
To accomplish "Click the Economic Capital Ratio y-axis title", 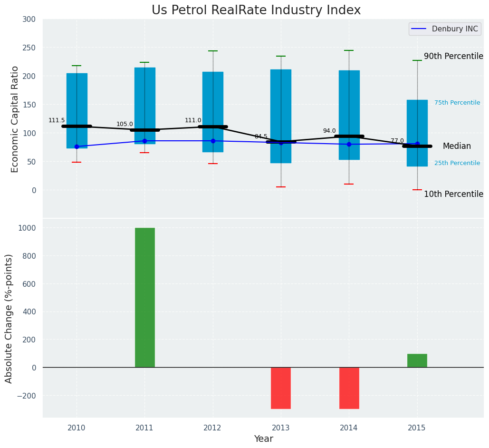I will coord(15,119).
